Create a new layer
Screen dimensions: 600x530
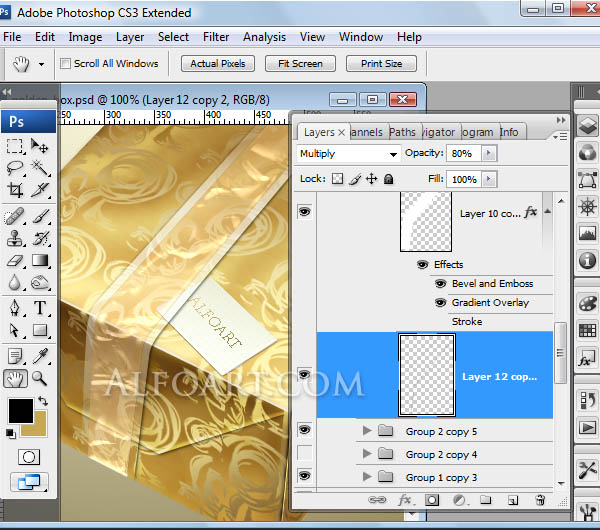[513, 500]
